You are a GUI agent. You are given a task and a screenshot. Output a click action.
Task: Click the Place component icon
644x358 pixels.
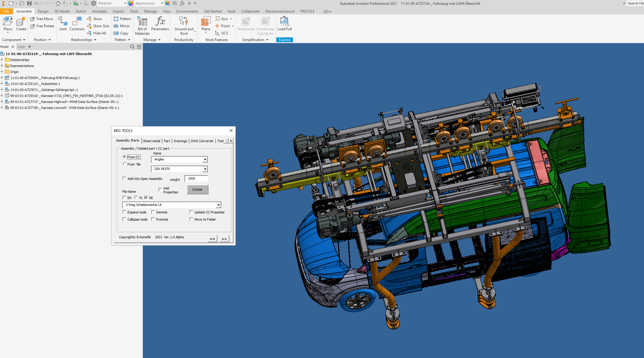pyautogui.click(x=8, y=22)
